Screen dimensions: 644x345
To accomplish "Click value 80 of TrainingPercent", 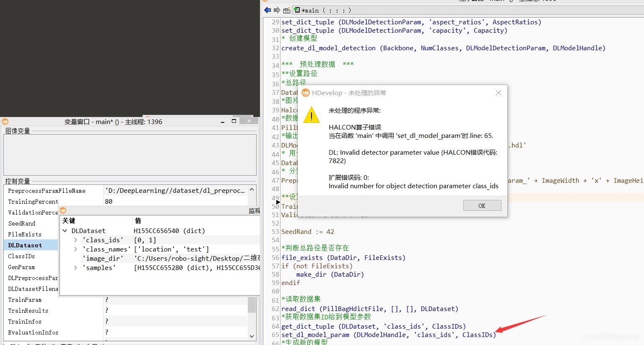I will (109, 202).
